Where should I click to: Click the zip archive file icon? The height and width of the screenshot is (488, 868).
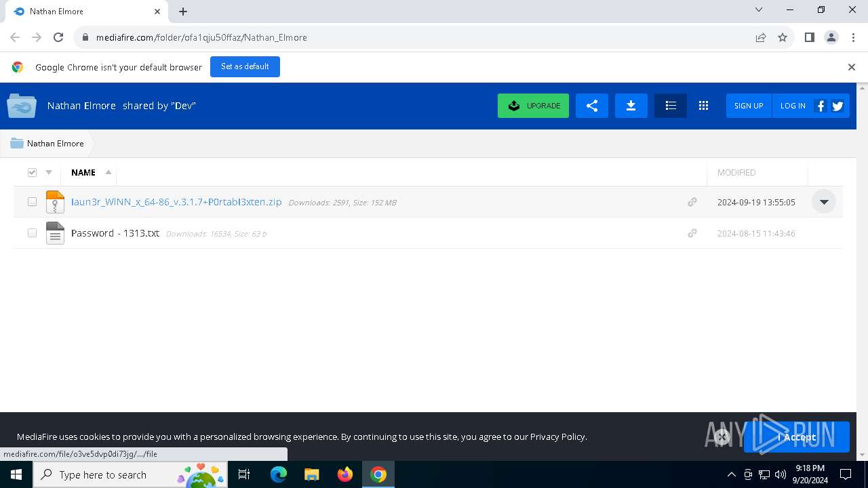coord(55,202)
